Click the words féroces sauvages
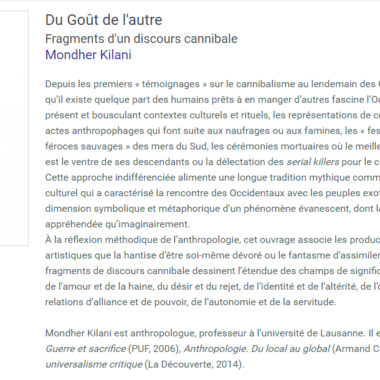The image size is (380, 380). pos(84,146)
